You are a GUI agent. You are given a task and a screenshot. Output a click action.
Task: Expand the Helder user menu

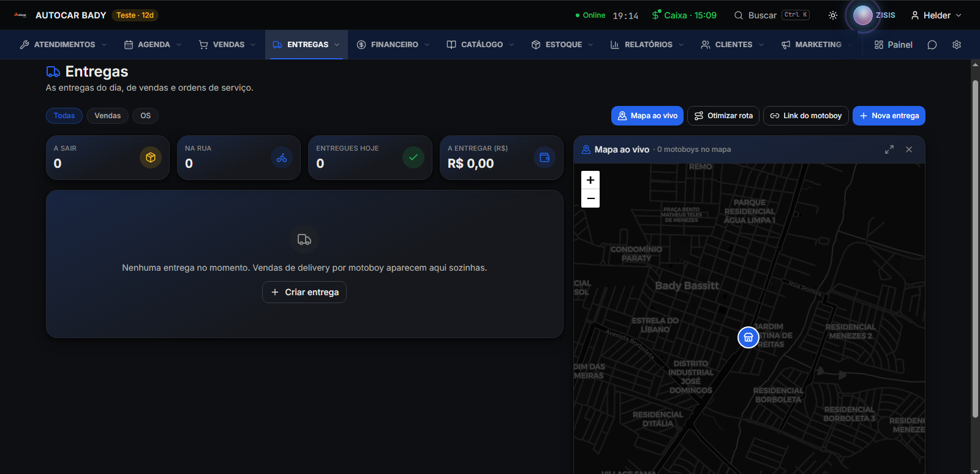[x=936, y=15]
